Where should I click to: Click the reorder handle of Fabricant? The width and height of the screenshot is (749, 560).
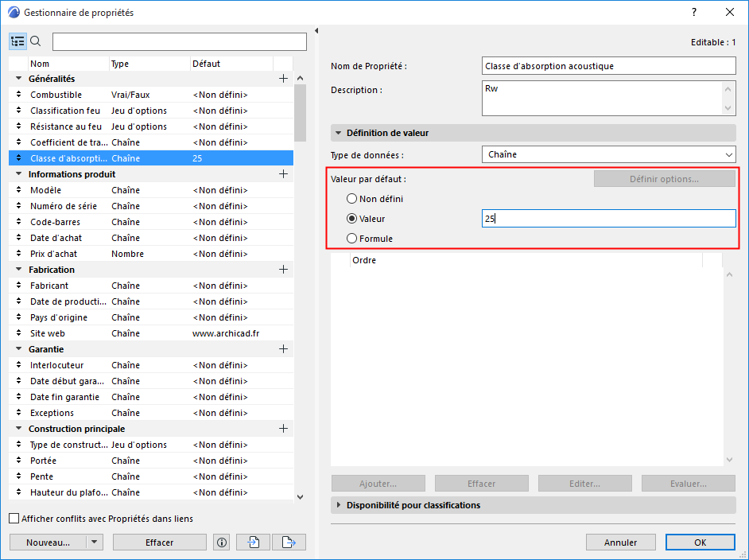tap(18, 286)
